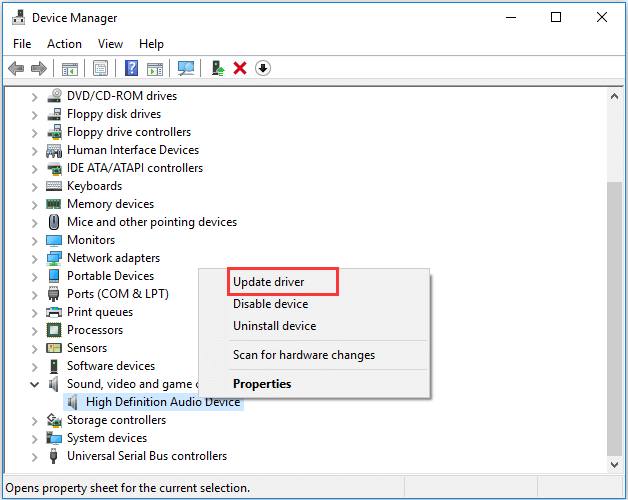The width and height of the screenshot is (628, 500).
Task: Select DVD/CD-ROM drives icon
Action: [54, 96]
